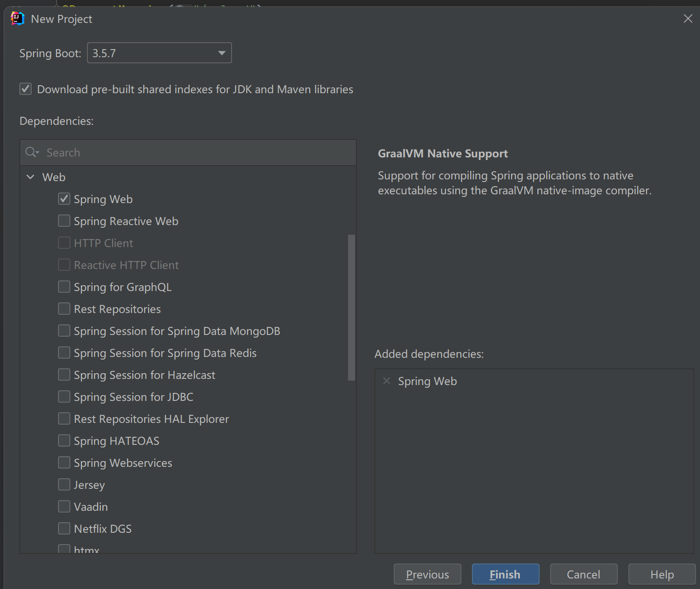The height and width of the screenshot is (589, 700).
Task: Open the Spring Boot version dropdown
Action: tap(160, 53)
